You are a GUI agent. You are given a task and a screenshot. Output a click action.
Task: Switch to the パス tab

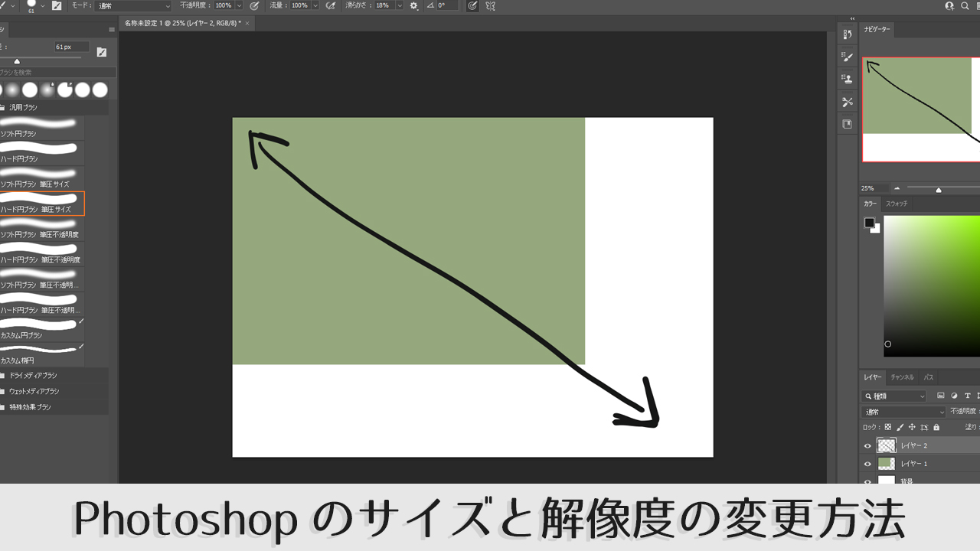(x=928, y=377)
